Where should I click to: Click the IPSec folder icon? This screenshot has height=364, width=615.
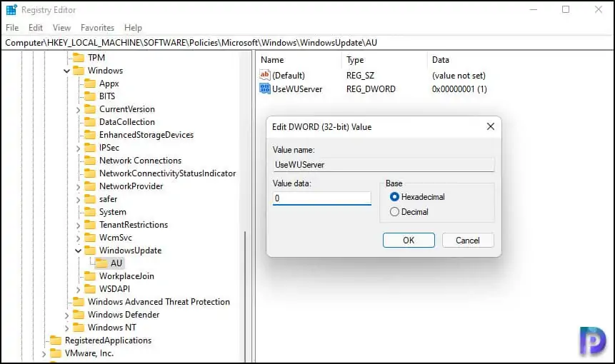coord(90,148)
